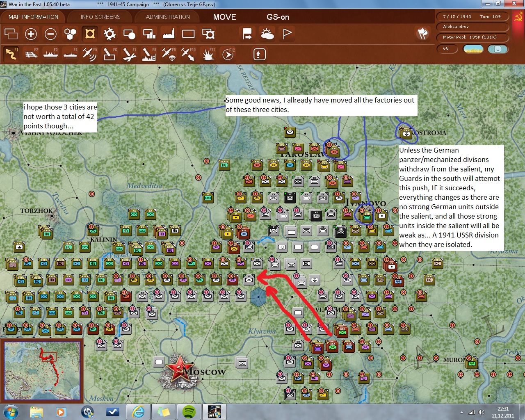Toggle the empty rectangle display icon
The image size is (525, 420).
pyautogui.click(x=188, y=34)
